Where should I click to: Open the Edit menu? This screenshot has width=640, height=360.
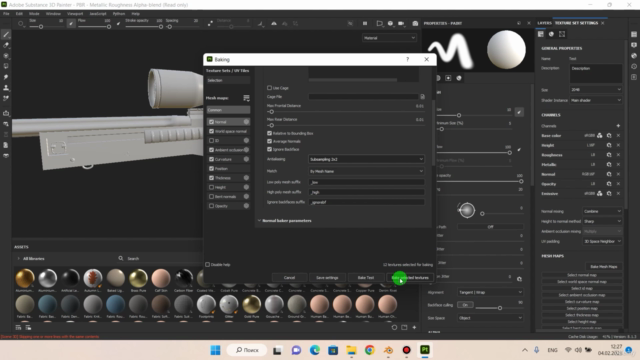click(19, 14)
